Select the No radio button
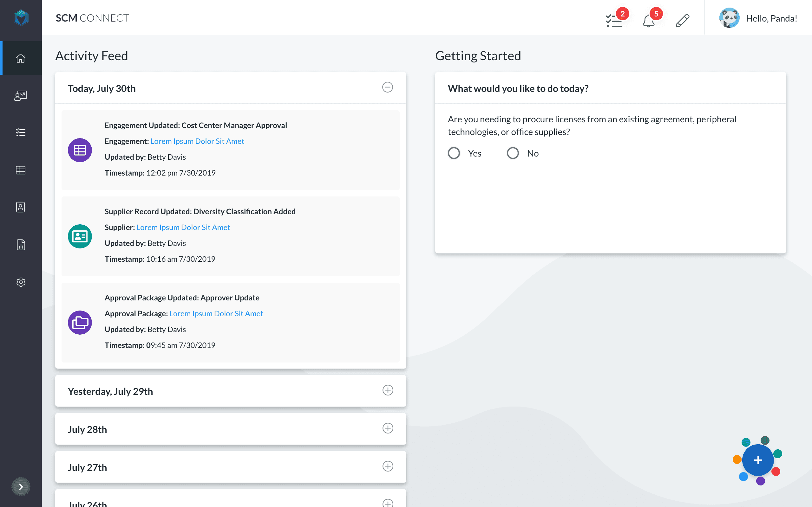812x507 pixels. coord(513,153)
